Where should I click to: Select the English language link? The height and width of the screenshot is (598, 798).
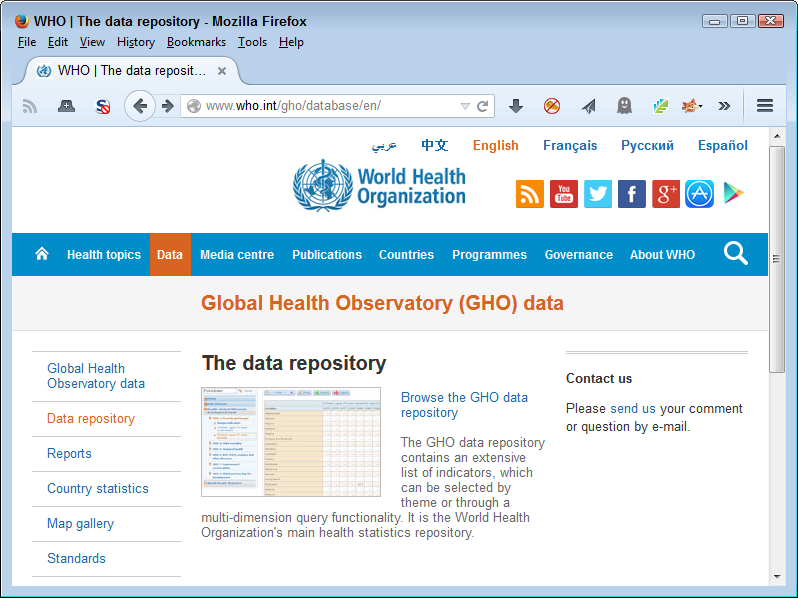495,146
